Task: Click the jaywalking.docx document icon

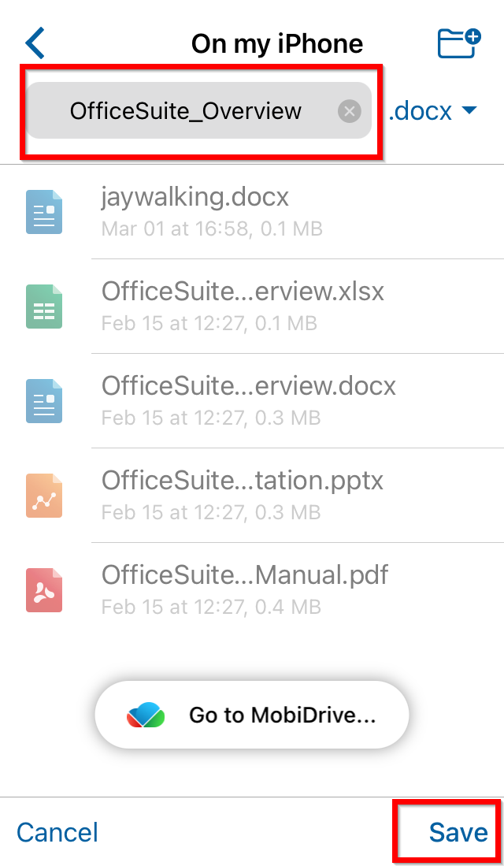Action: click(44, 211)
